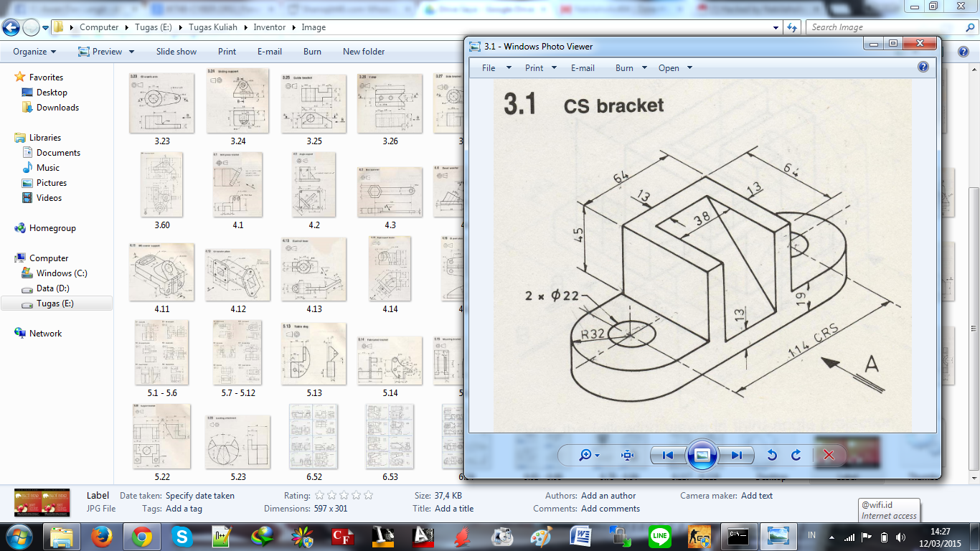Start the slideshow from the center button
The image size is (980, 551).
click(x=701, y=455)
